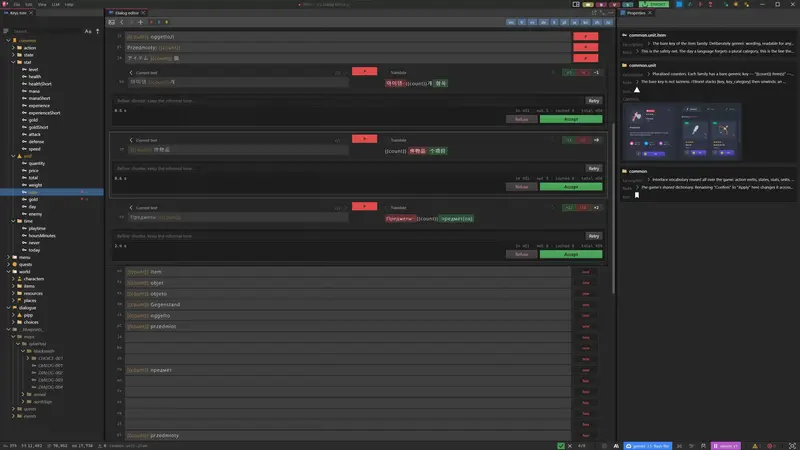Click red flag on Korean current text

coord(364,71)
